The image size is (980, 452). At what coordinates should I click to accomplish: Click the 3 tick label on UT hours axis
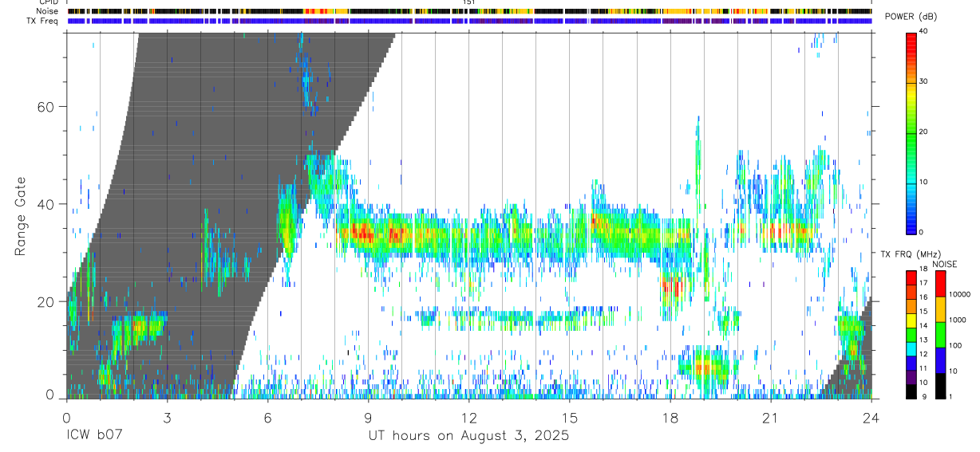pos(167,417)
